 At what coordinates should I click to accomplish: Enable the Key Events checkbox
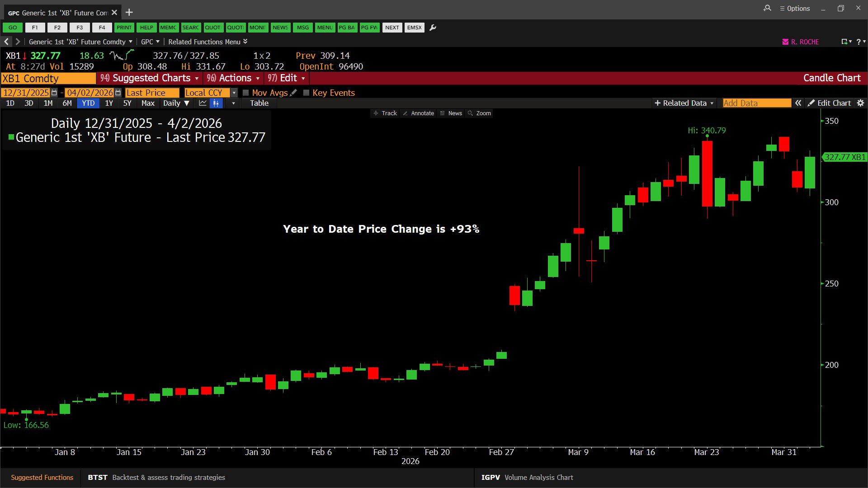(306, 93)
